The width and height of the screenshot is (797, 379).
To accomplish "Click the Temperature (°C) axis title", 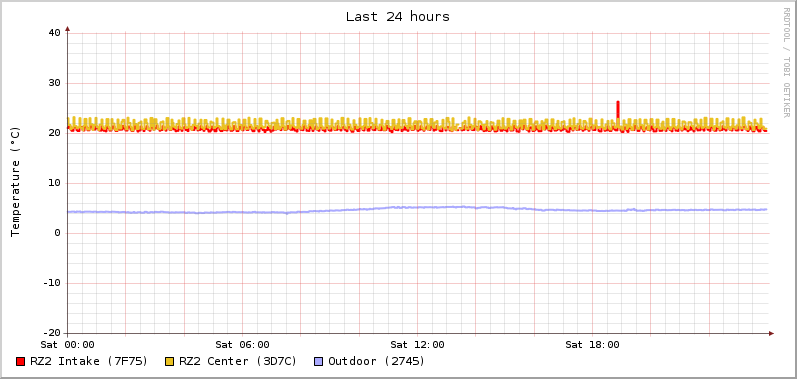I will coord(15,182).
